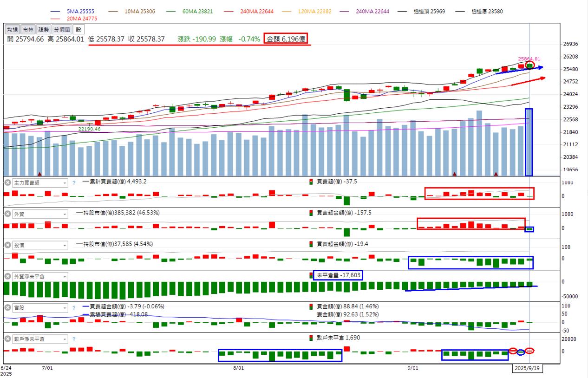Switch on the 分價量 view

click(x=62, y=29)
